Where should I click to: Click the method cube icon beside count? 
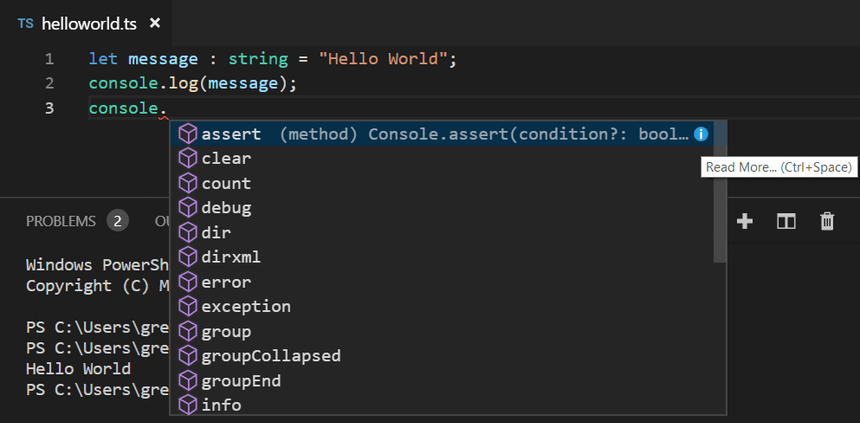pyautogui.click(x=188, y=183)
